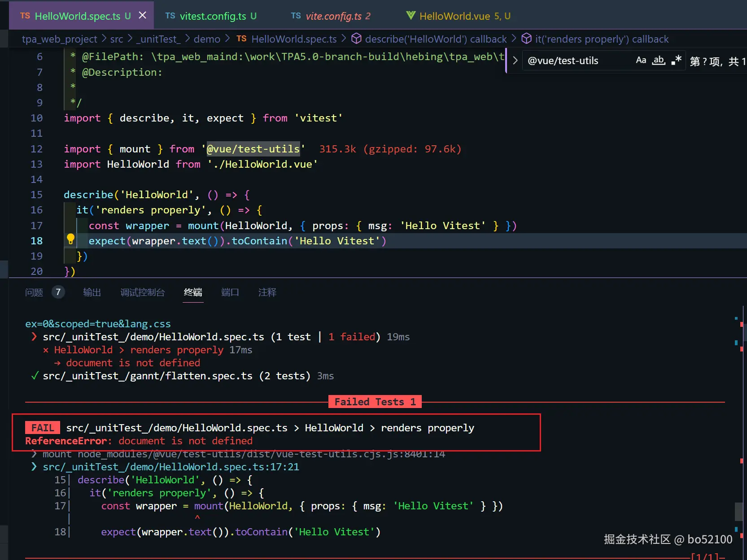747x560 pixels.
Task: Click the it callback symbol icon in breadcrumbs
Action: [x=526, y=39]
